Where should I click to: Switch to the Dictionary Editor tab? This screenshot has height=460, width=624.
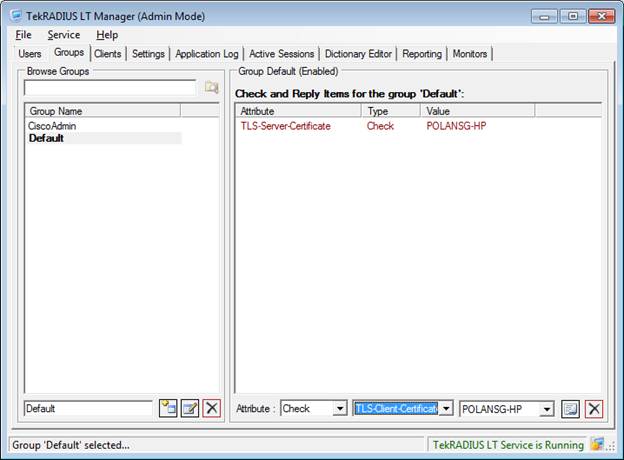[358, 54]
